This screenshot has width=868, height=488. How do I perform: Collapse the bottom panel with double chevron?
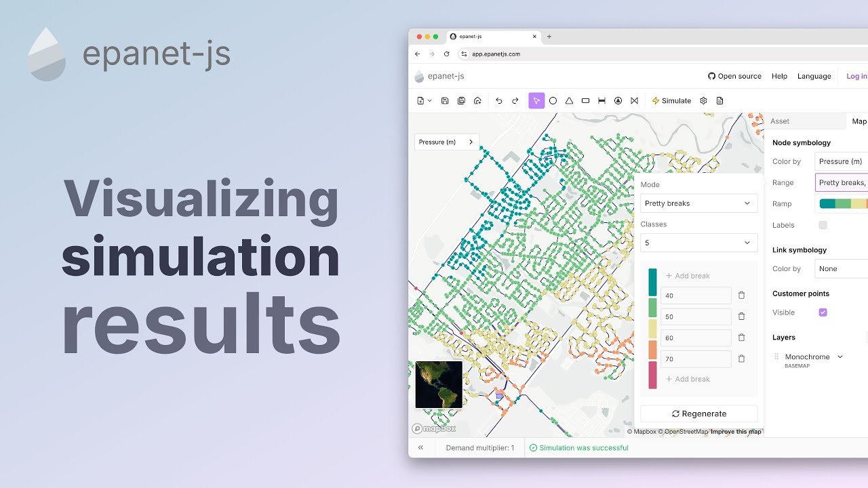(x=420, y=447)
